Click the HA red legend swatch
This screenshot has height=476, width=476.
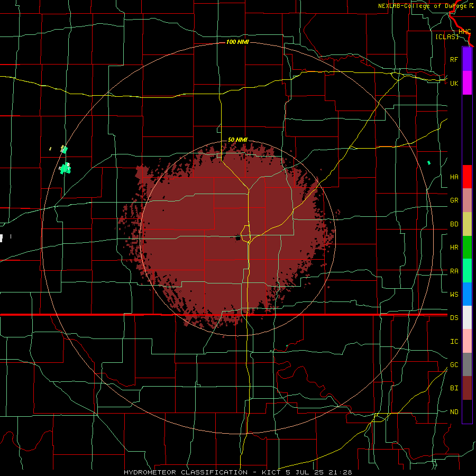click(467, 177)
